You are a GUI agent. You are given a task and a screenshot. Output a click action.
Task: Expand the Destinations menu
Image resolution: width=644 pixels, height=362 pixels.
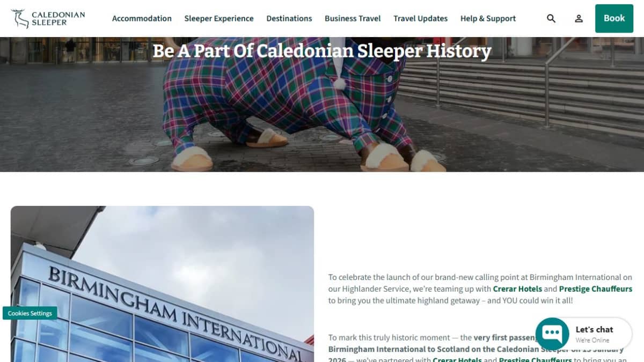pyautogui.click(x=289, y=18)
